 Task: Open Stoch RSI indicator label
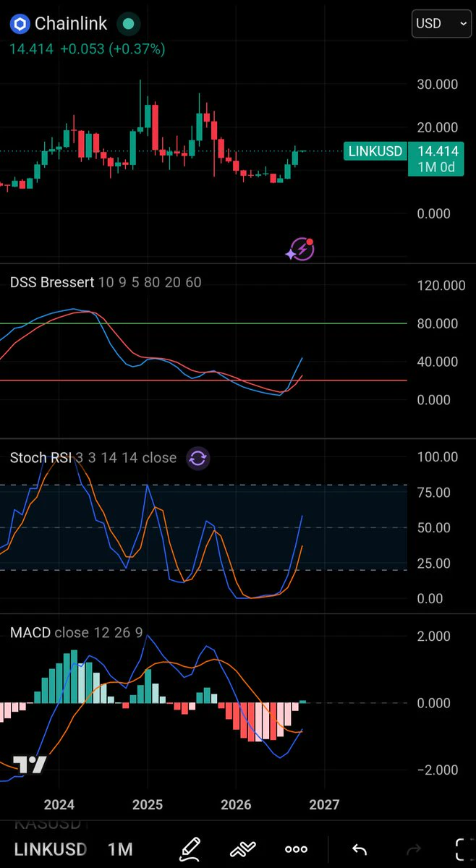tap(93, 457)
